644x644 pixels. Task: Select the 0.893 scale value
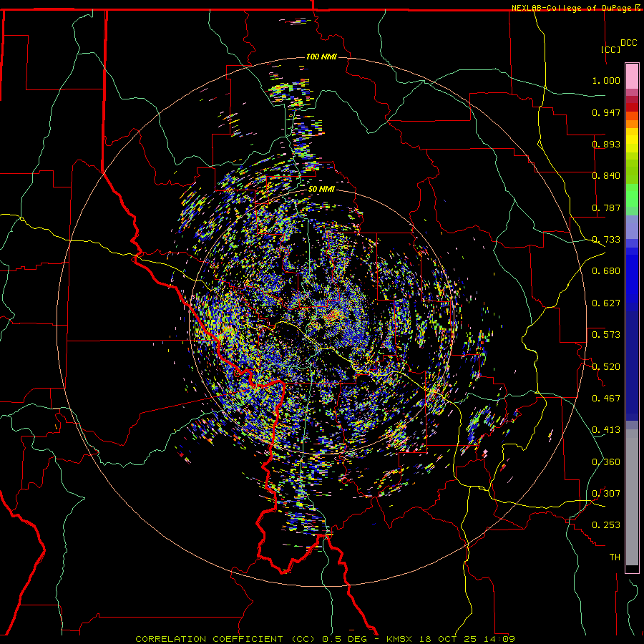[606, 144]
